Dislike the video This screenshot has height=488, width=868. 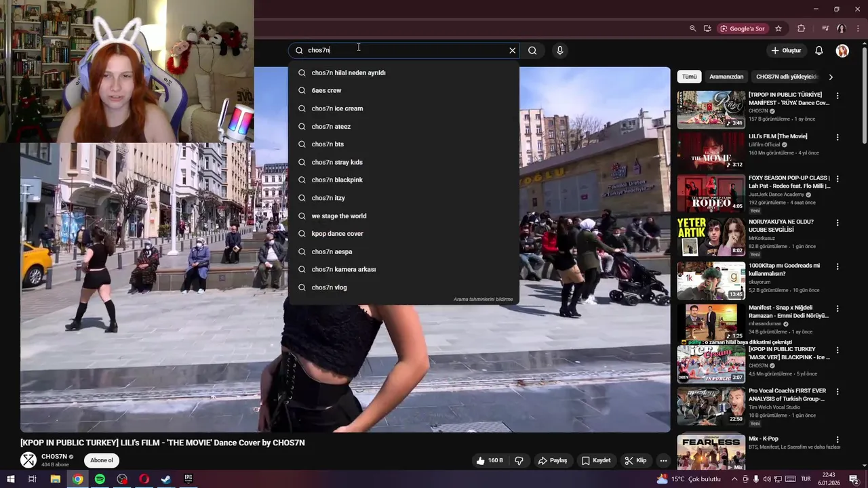pos(519,460)
